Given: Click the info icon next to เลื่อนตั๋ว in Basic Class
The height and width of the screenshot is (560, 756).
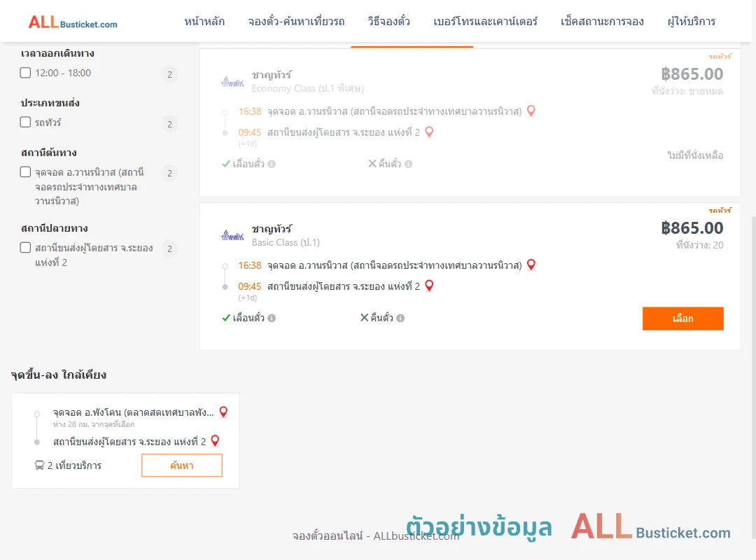Looking at the screenshot, I should tap(272, 318).
